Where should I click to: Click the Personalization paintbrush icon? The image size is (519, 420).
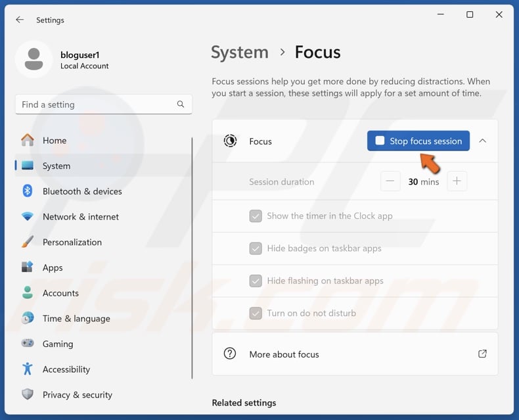coord(28,242)
